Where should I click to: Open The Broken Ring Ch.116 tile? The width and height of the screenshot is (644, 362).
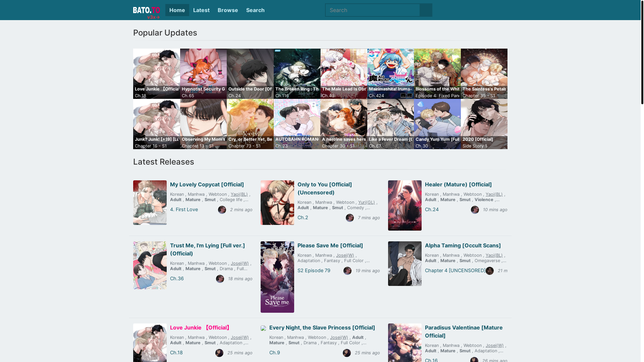click(x=297, y=74)
